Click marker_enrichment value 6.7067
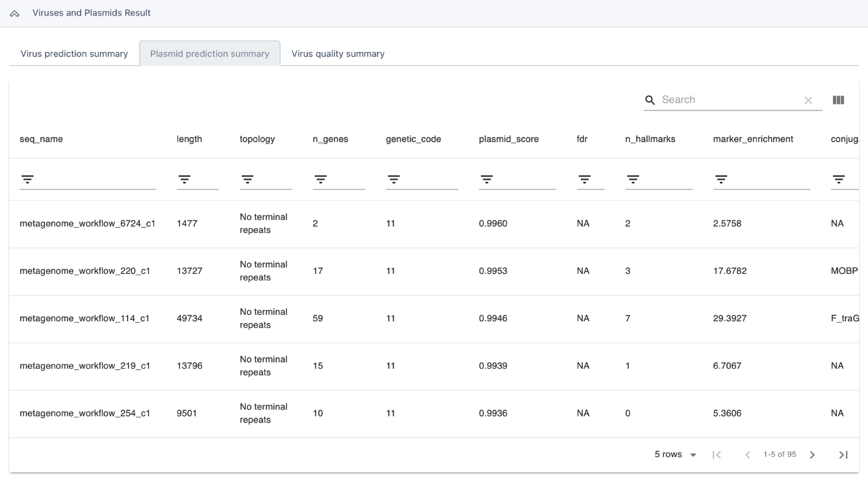 (727, 365)
